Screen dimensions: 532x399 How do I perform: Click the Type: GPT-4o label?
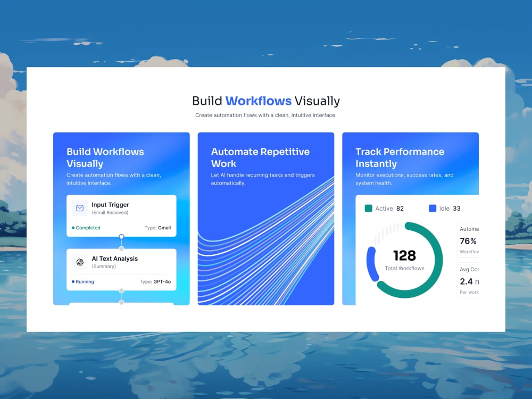pyautogui.click(x=155, y=281)
